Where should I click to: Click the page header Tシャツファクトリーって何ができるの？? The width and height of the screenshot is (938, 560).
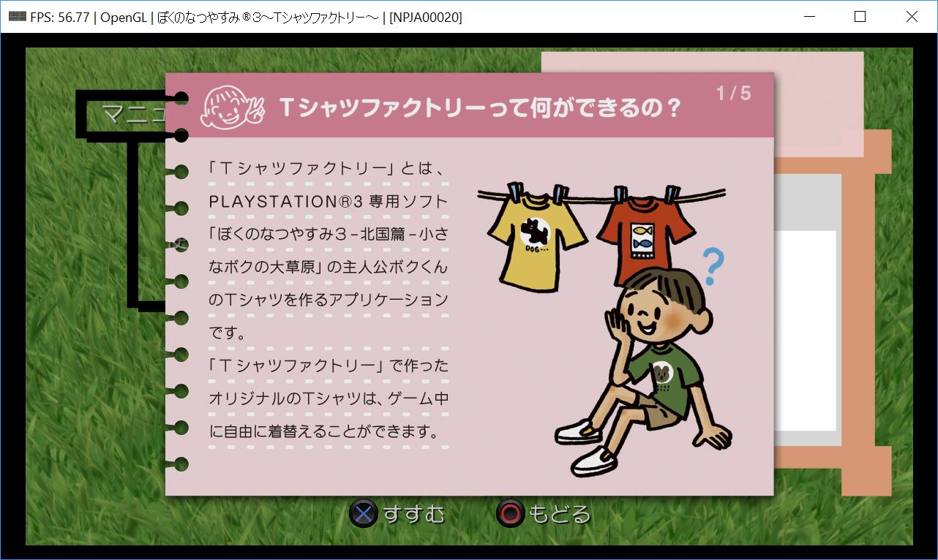(x=480, y=108)
